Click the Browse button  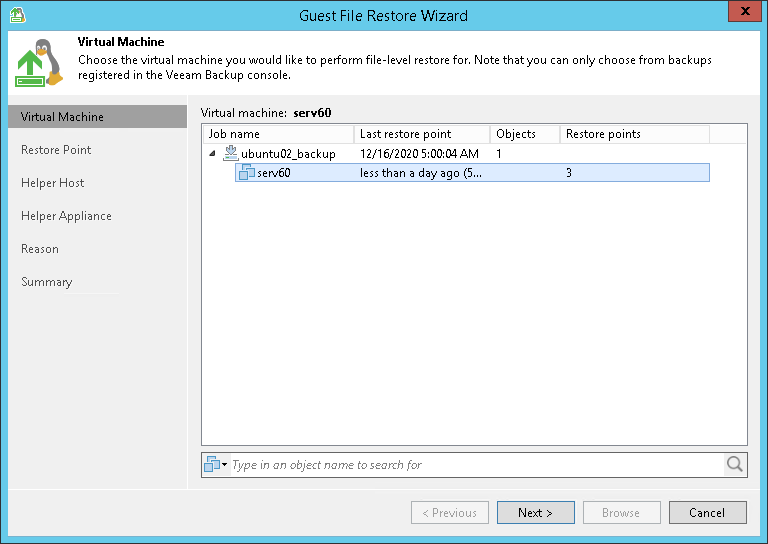pyautogui.click(x=622, y=512)
